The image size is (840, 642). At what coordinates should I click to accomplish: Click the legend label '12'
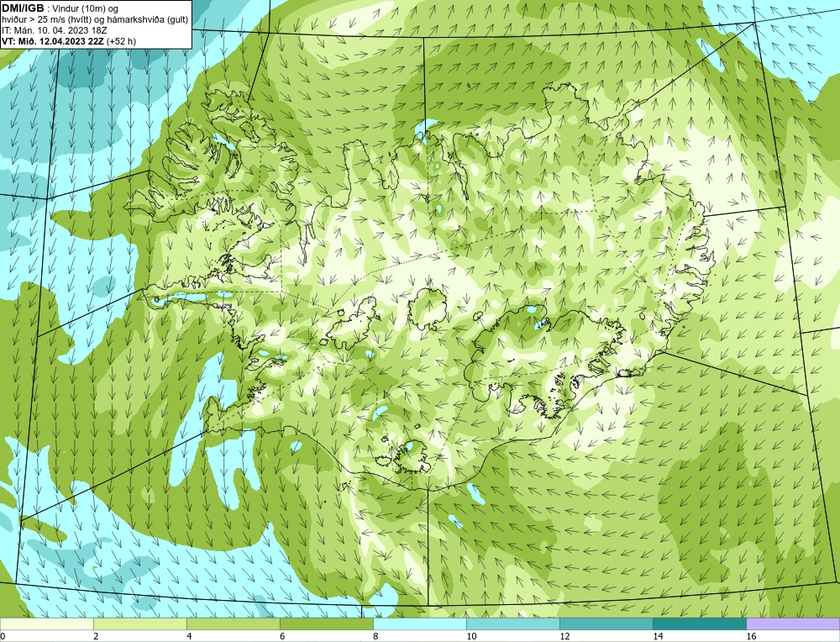(564, 636)
